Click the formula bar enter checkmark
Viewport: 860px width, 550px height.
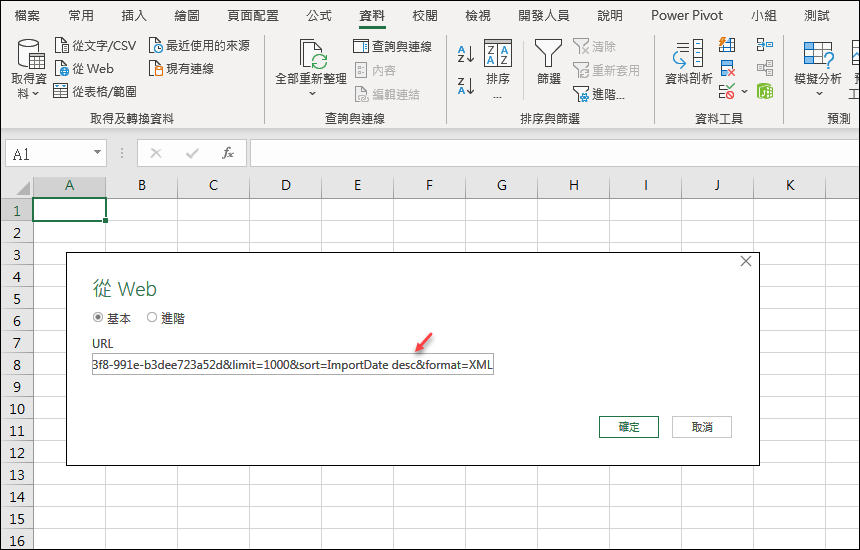point(192,153)
